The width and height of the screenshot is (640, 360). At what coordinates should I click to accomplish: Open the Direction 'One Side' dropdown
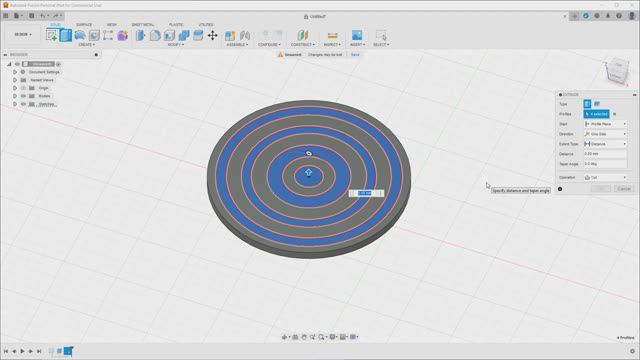pyautogui.click(x=605, y=134)
